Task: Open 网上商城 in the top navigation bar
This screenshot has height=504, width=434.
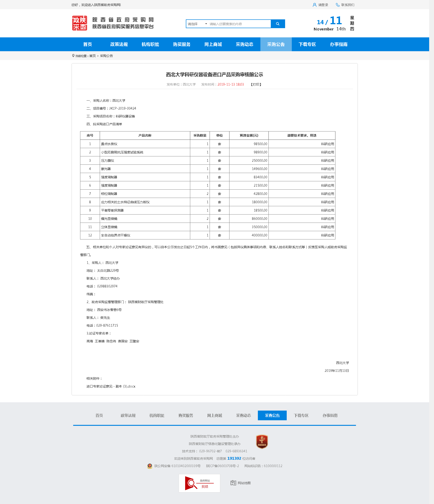Action: [x=213, y=44]
